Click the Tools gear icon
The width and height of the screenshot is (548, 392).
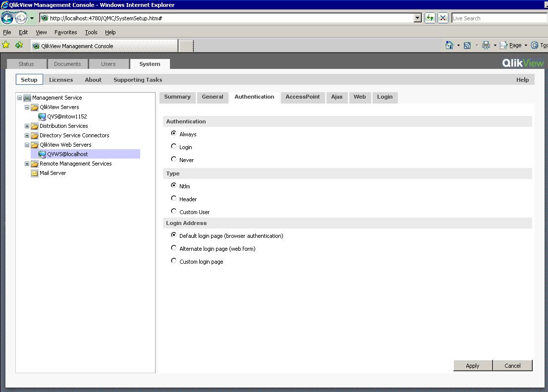click(534, 45)
